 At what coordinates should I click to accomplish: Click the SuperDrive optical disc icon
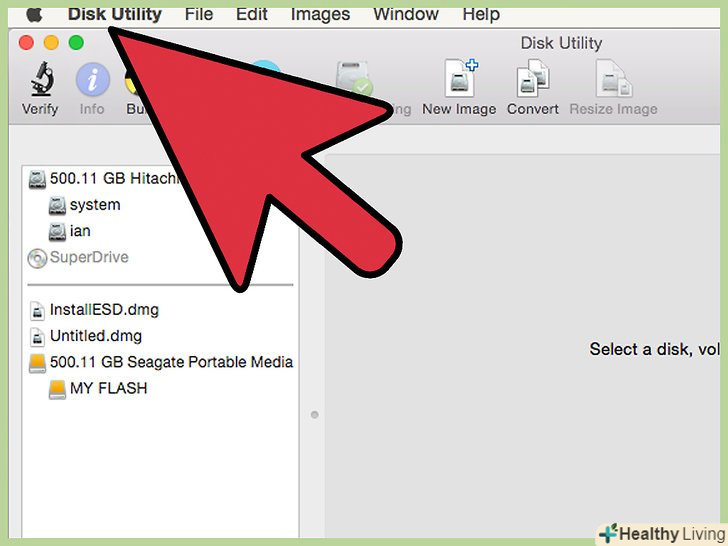pos(37,259)
